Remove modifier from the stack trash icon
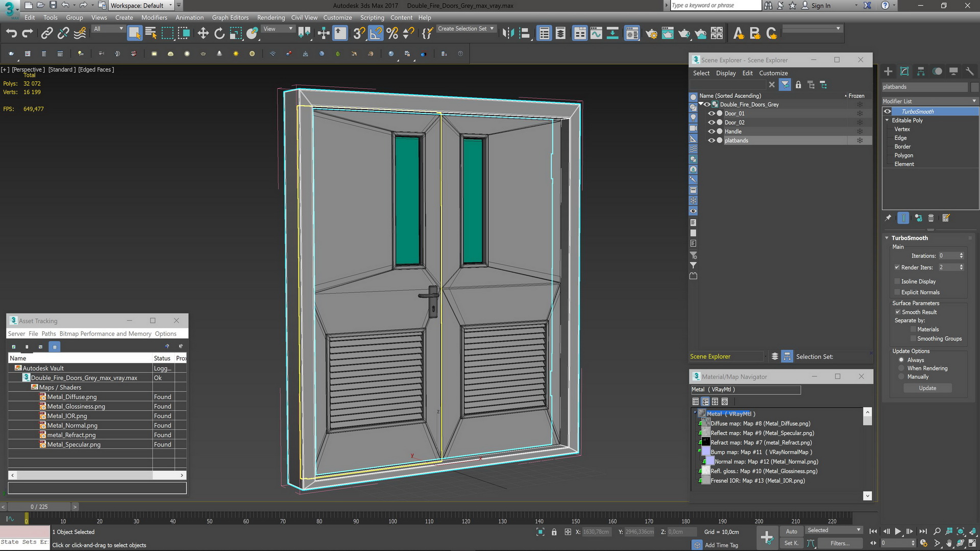The image size is (980, 551). 931,218
